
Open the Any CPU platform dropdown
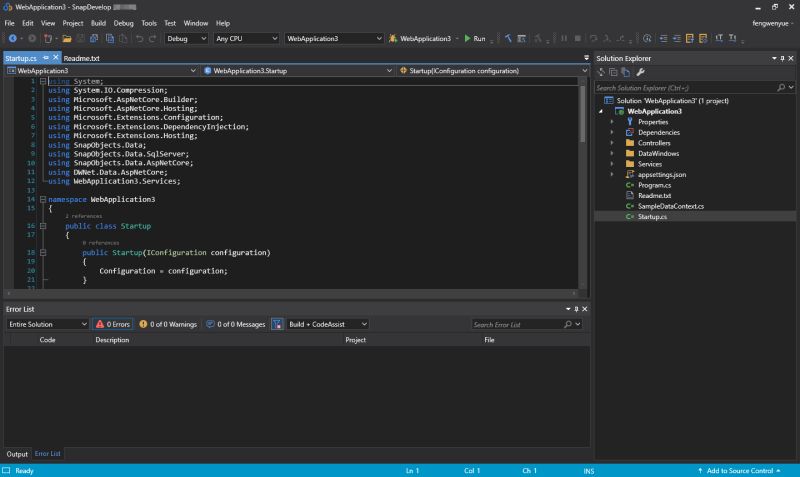(x=246, y=38)
